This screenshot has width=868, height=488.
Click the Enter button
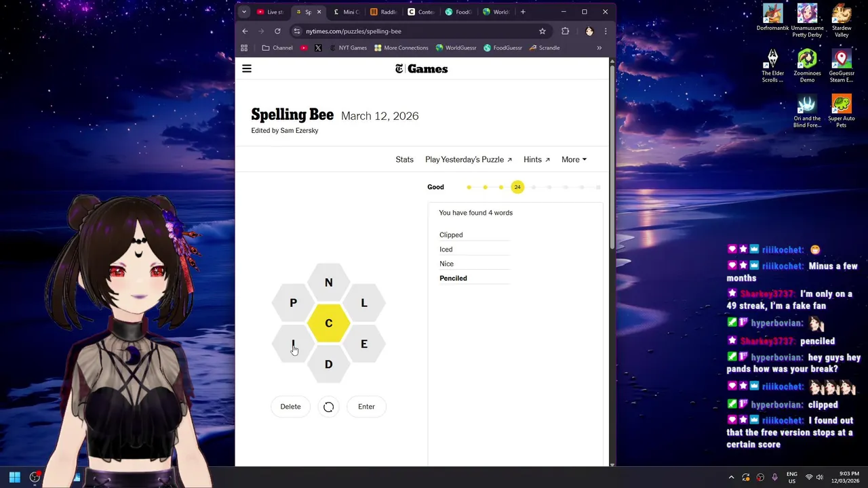coord(366,407)
